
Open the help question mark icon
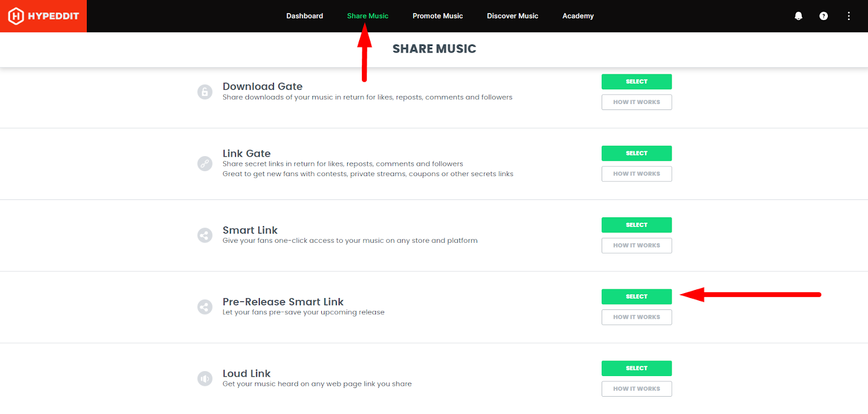point(823,16)
